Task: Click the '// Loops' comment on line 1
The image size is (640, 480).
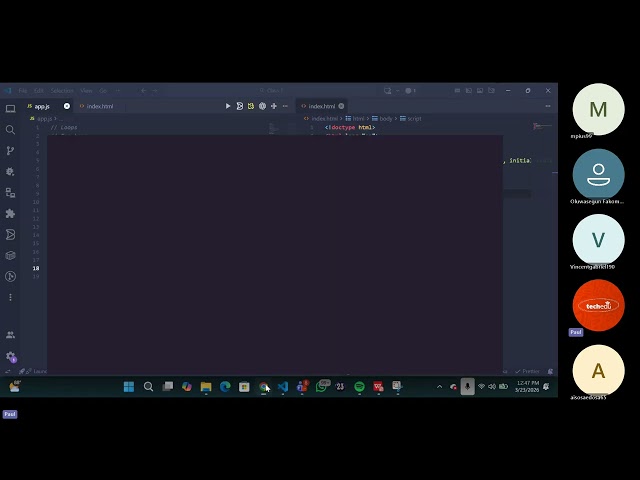Action: (64, 127)
